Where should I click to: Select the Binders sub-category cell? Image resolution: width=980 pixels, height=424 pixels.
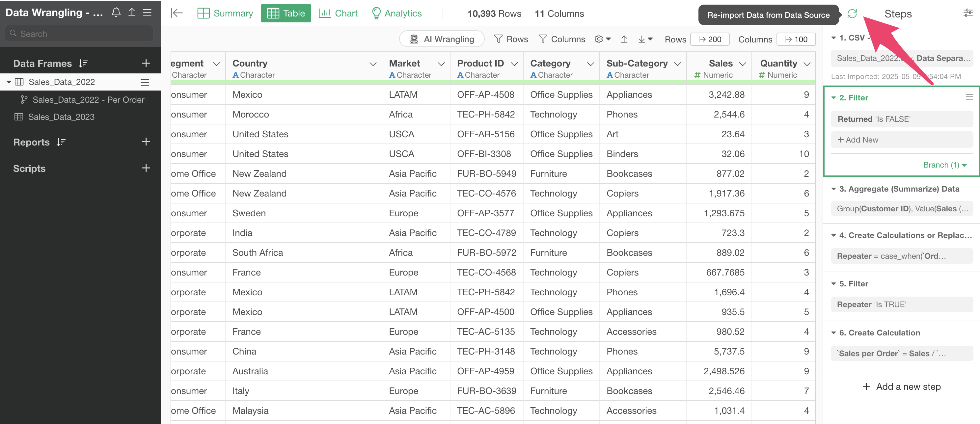coord(643,154)
